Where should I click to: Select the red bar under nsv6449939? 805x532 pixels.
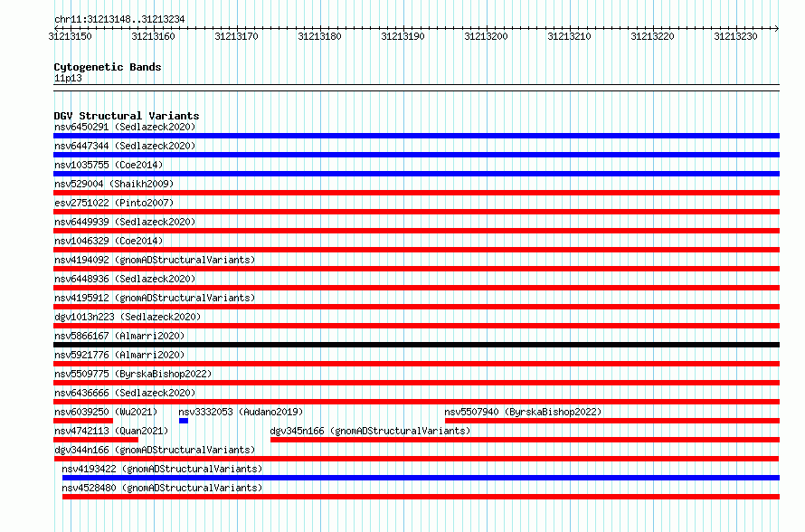416,231
